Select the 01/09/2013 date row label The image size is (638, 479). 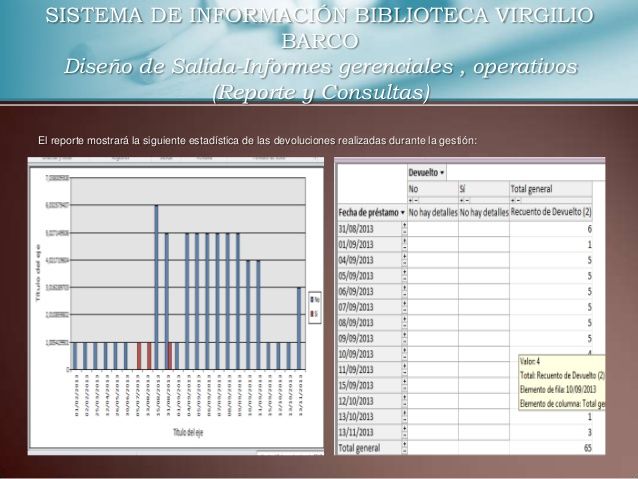click(356, 245)
